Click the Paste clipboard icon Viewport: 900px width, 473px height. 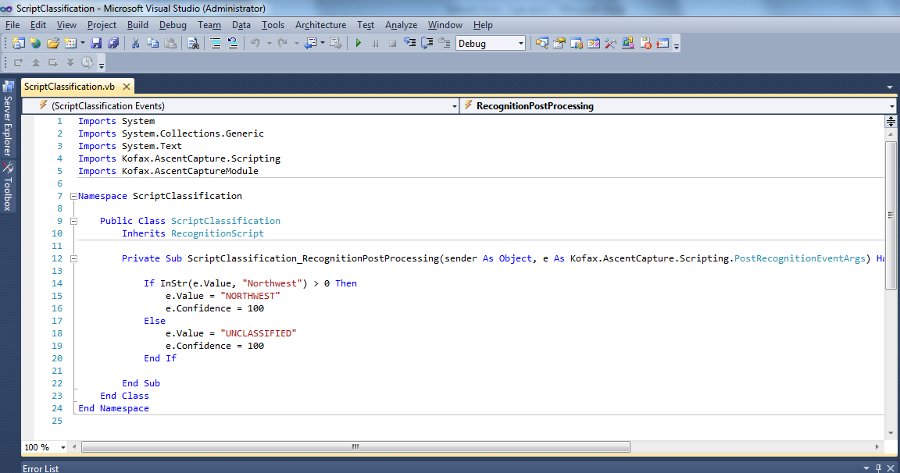point(170,44)
